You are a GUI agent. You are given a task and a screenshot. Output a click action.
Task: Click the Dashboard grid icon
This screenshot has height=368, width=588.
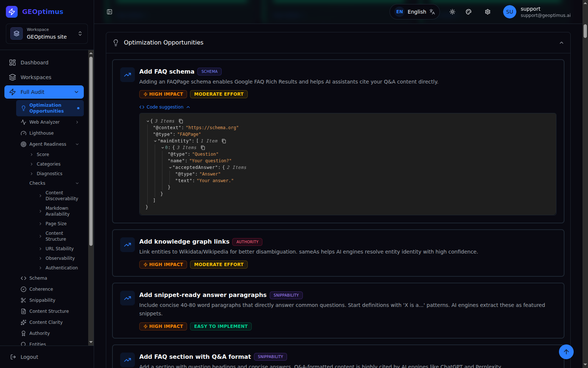(x=12, y=63)
